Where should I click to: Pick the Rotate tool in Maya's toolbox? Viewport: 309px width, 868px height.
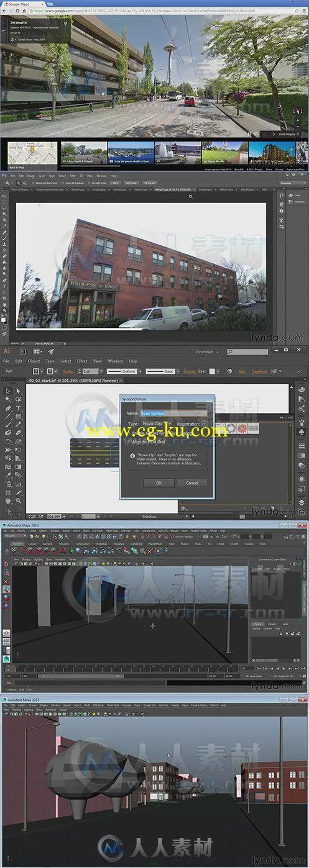coord(6,596)
